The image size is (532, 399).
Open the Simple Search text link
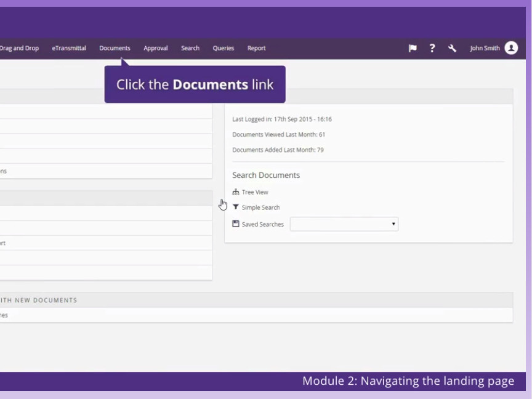click(x=260, y=208)
